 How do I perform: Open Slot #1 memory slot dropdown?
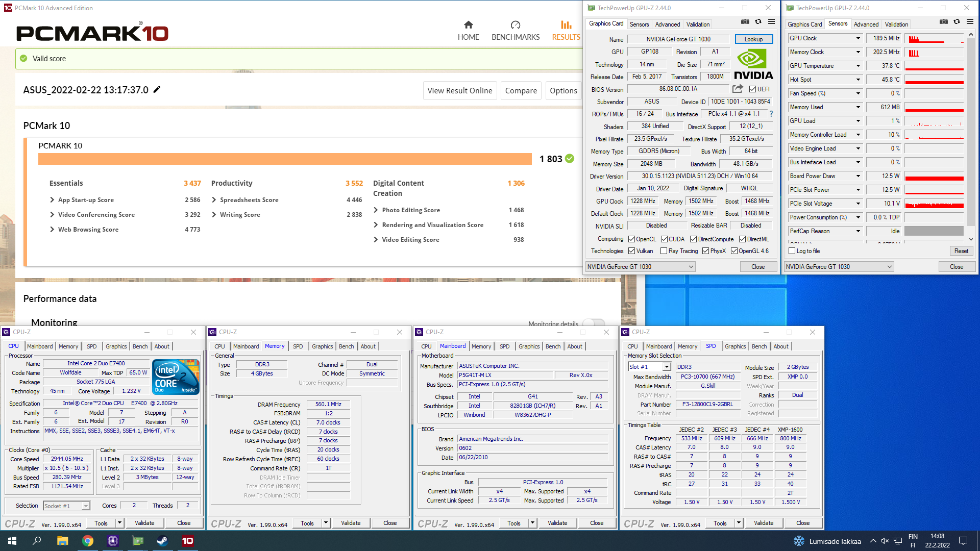(666, 367)
